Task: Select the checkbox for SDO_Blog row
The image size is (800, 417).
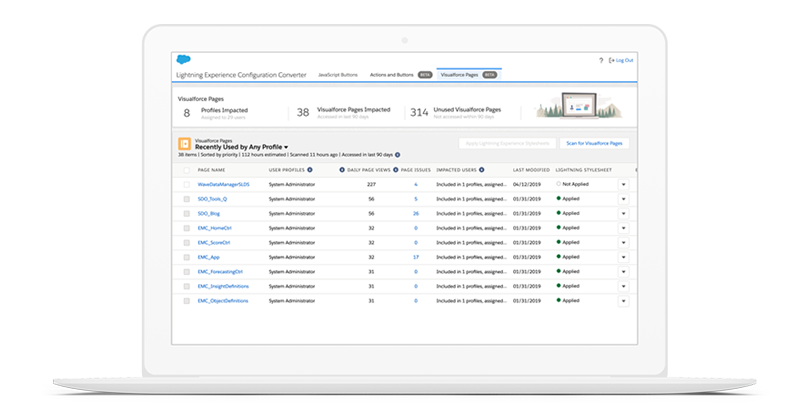Action: click(x=186, y=214)
